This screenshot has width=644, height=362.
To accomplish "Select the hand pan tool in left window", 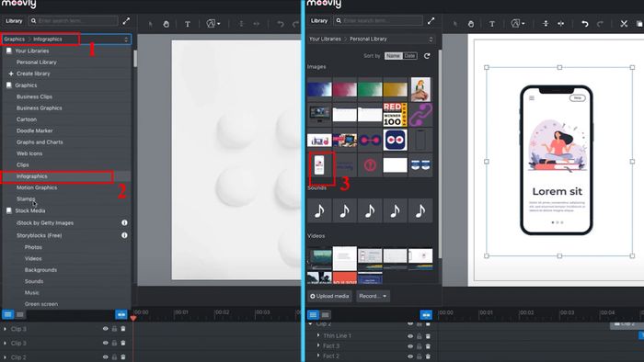I will click(x=166, y=24).
